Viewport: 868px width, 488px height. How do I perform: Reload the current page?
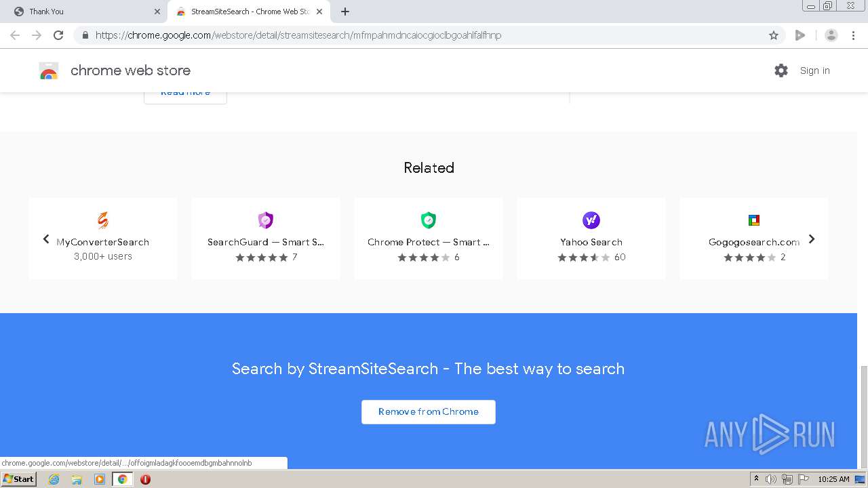(58, 35)
